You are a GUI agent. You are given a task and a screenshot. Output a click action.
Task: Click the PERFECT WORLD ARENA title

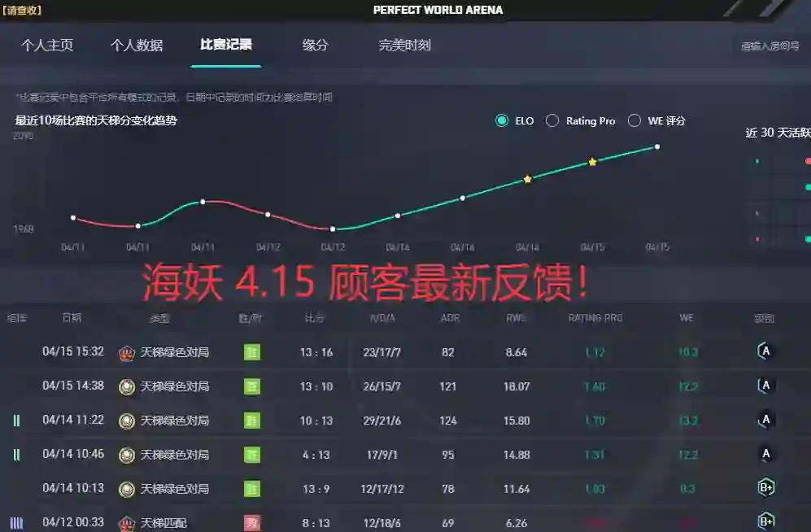(x=438, y=10)
